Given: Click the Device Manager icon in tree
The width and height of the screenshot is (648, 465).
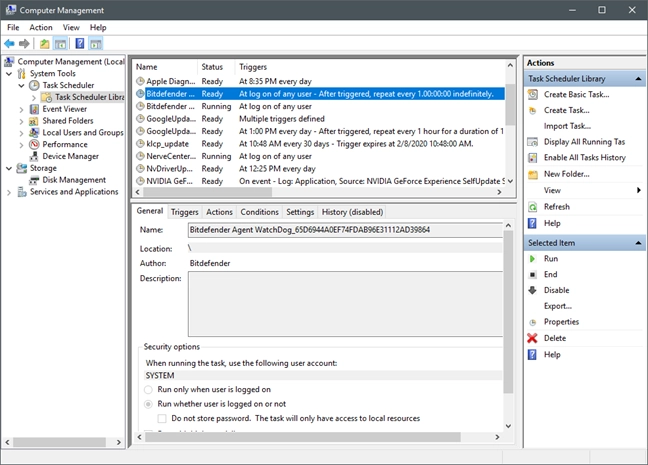Looking at the screenshot, I should (x=34, y=156).
